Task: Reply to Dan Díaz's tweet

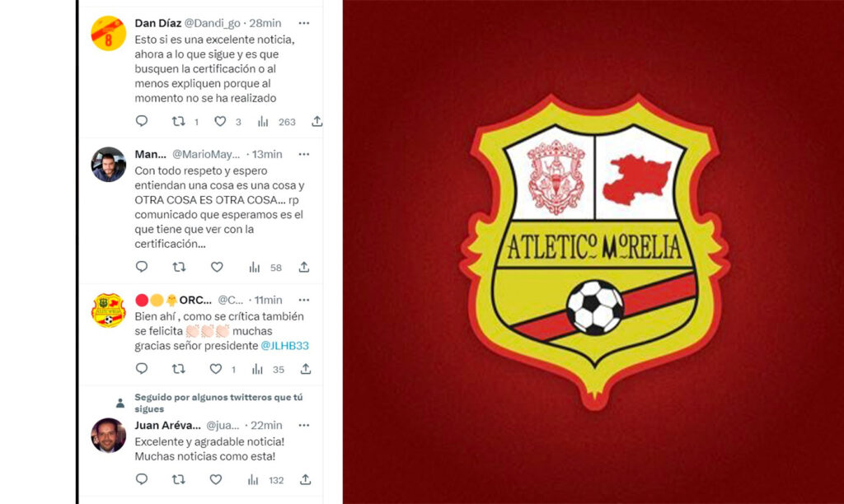Action: click(x=142, y=121)
